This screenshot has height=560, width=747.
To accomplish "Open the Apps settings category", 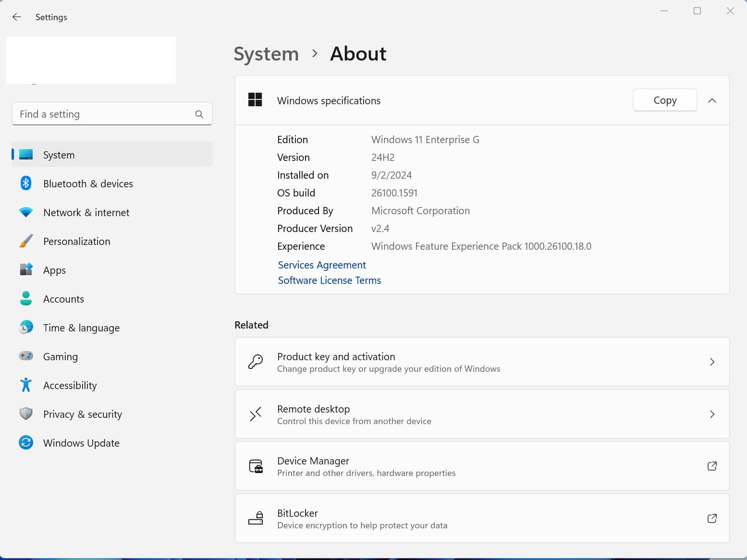I will point(112,270).
